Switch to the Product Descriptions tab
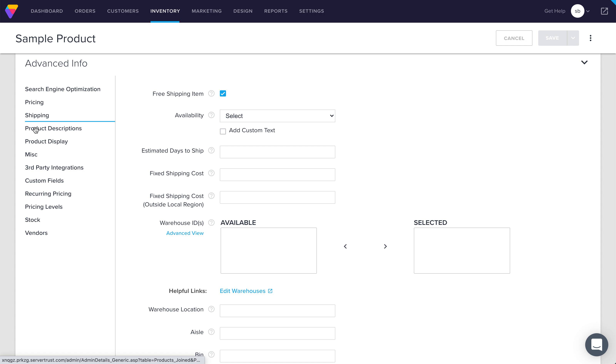The image size is (616, 364). (x=53, y=128)
